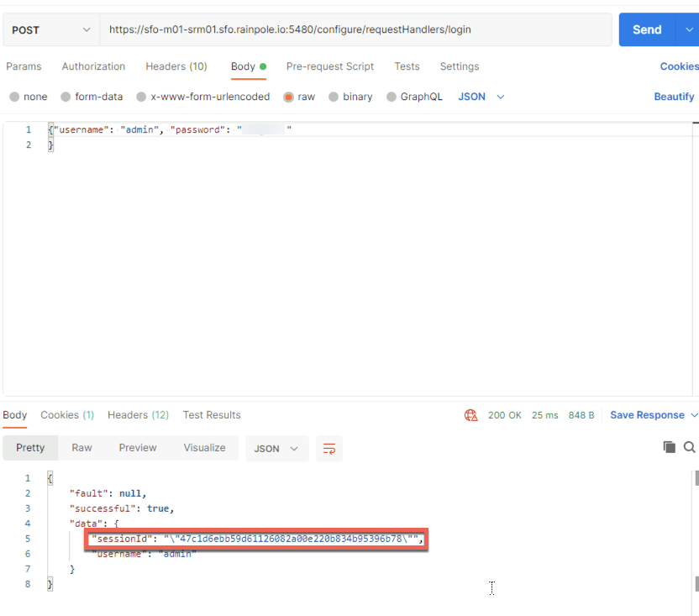Choose the form-data body option
This screenshot has height=616, width=699.
point(66,97)
